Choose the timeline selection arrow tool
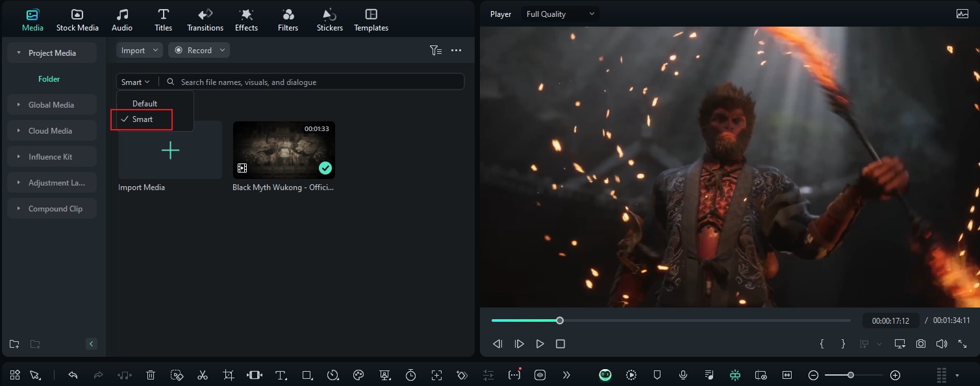 coord(35,375)
